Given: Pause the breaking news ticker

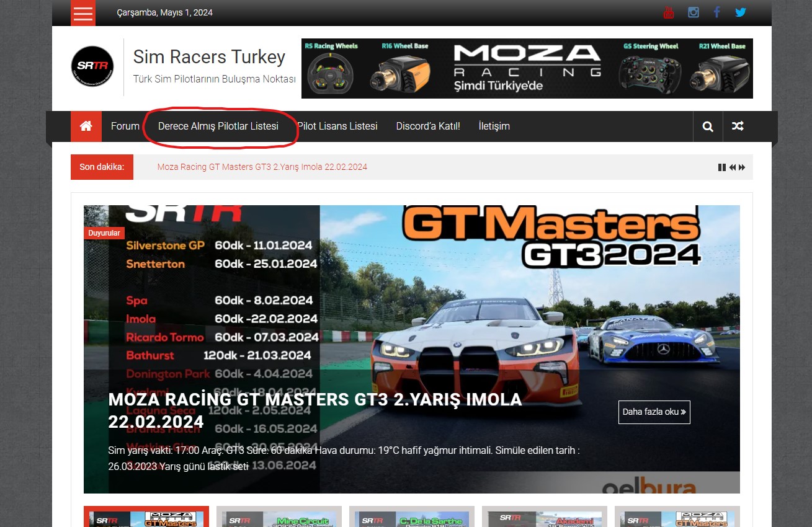Looking at the screenshot, I should point(721,167).
